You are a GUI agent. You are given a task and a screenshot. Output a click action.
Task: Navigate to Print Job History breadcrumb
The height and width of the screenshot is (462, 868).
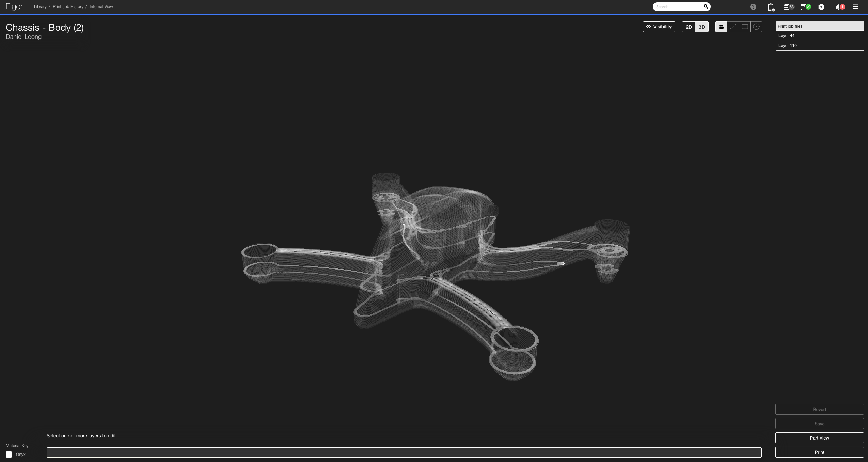(x=67, y=6)
